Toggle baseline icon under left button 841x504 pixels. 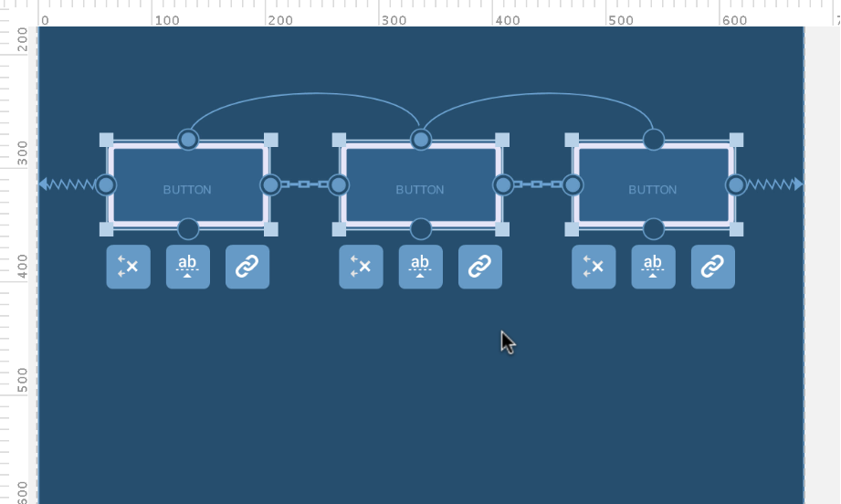pyautogui.click(x=187, y=267)
